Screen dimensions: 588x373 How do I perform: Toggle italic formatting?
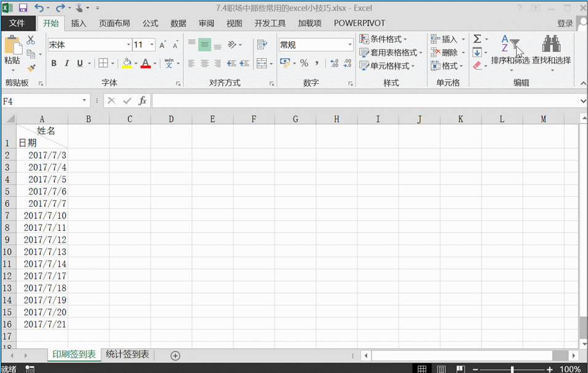click(66, 63)
